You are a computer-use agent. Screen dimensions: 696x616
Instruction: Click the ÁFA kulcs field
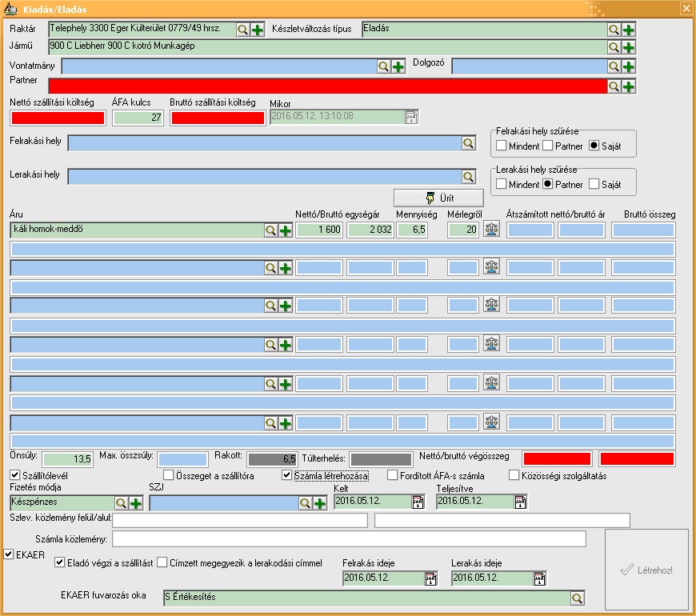coord(138,118)
